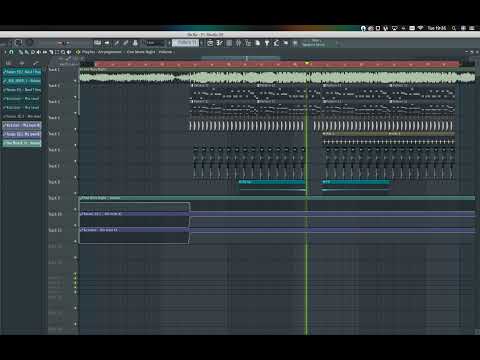
Task: Select the Delete tool in the playlist toolbar
Action: click(x=33, y=52)
